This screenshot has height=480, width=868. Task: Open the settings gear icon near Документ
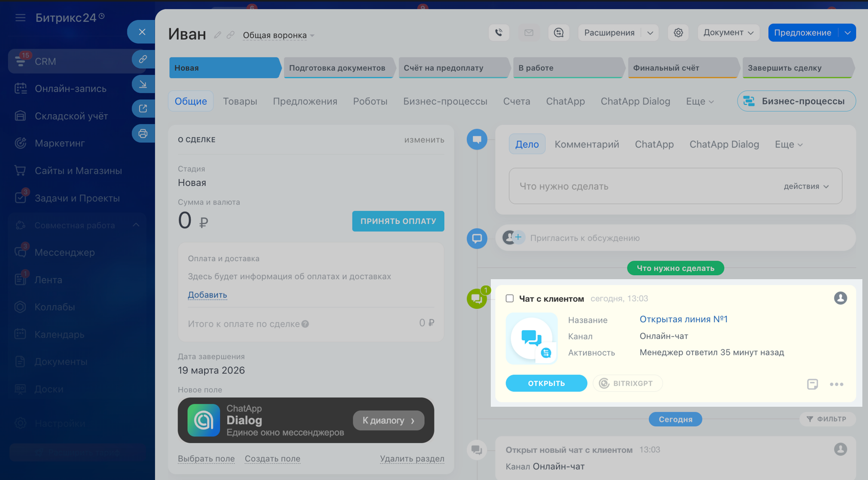click(678, 33)
